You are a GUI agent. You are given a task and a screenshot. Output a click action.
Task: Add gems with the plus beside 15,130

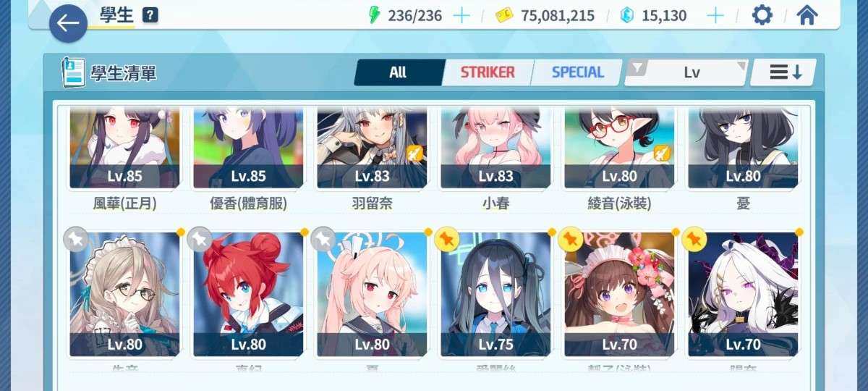tap(715, 15)
